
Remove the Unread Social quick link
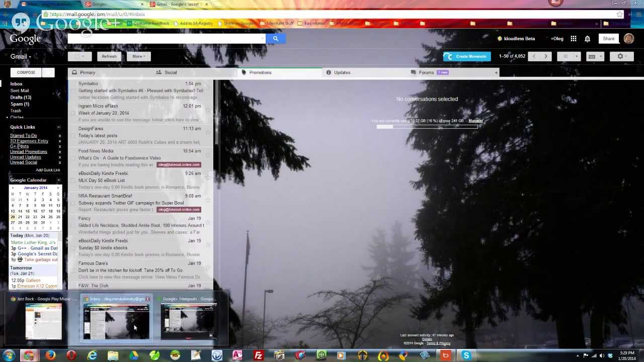pyautogui.click(x=59, y=162)
